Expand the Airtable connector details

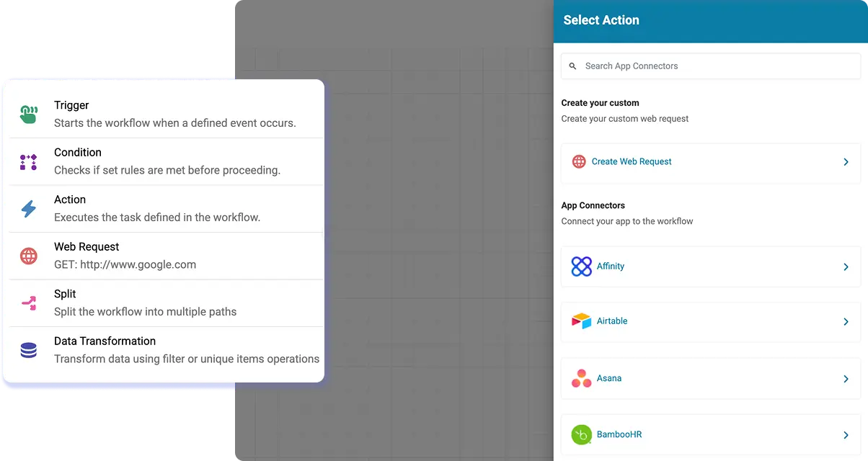click(x=846, y=323)
